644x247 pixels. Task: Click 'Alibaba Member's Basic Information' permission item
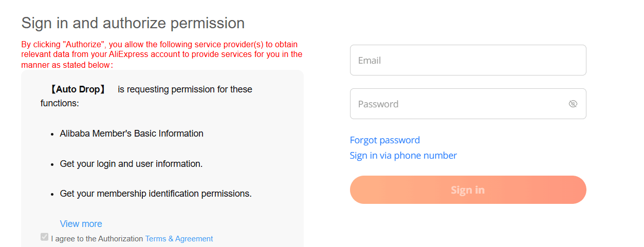pyautogui.click(x=132, y=134)
